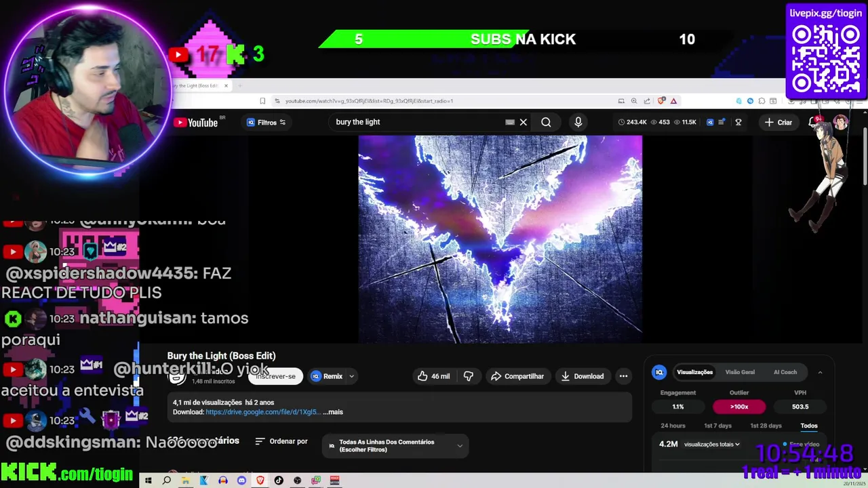This screenshot has height=488, width=868.
Task: Switch to the Visão Geral tab
Action: click(x=740, y=372)
